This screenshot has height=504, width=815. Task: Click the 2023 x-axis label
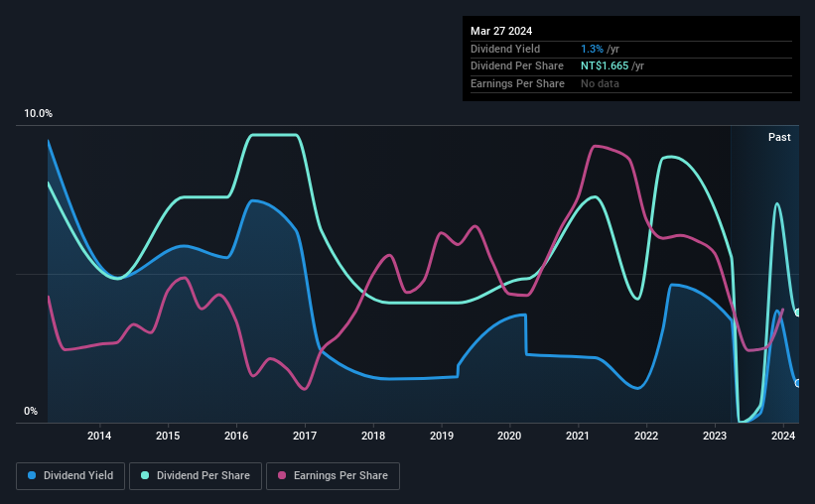(x=715, y=436)
